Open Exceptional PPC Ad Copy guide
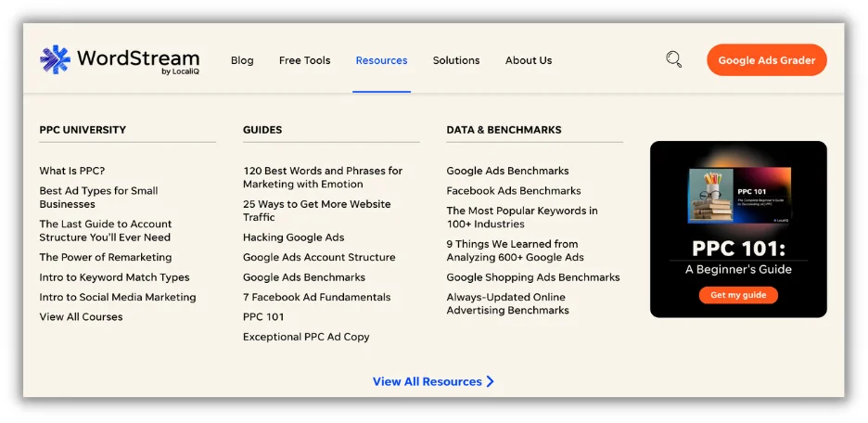The width and height of the screenshot is (868, 423). [306, 337]
